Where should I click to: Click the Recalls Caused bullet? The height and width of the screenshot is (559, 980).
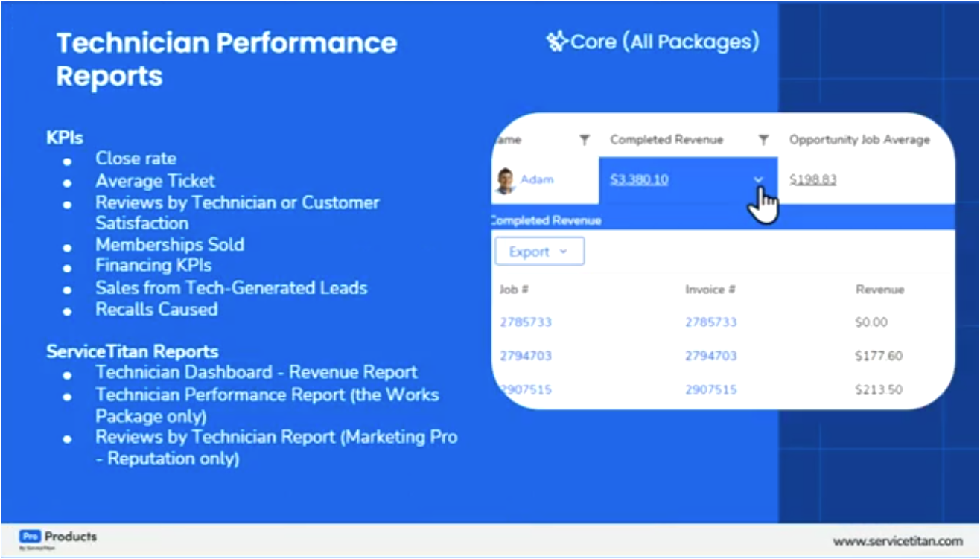coord(156,309)
